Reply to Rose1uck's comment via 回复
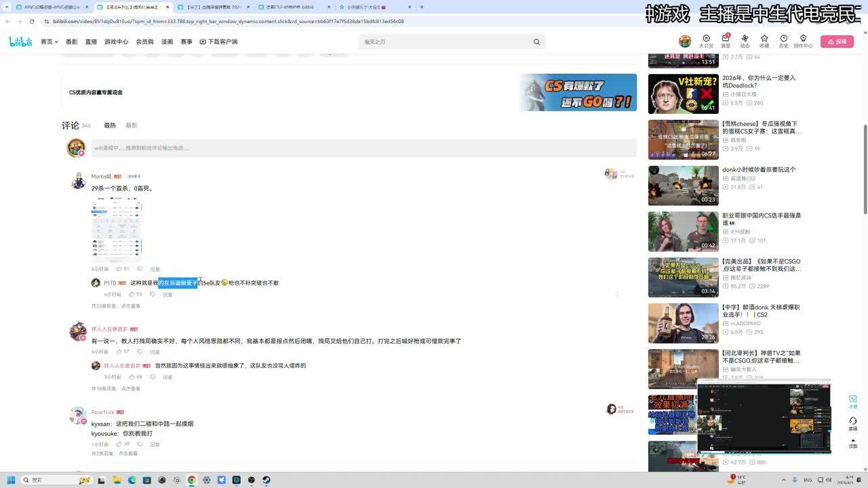868x488 pixels. pyautogui.click(x=155, y=445)
